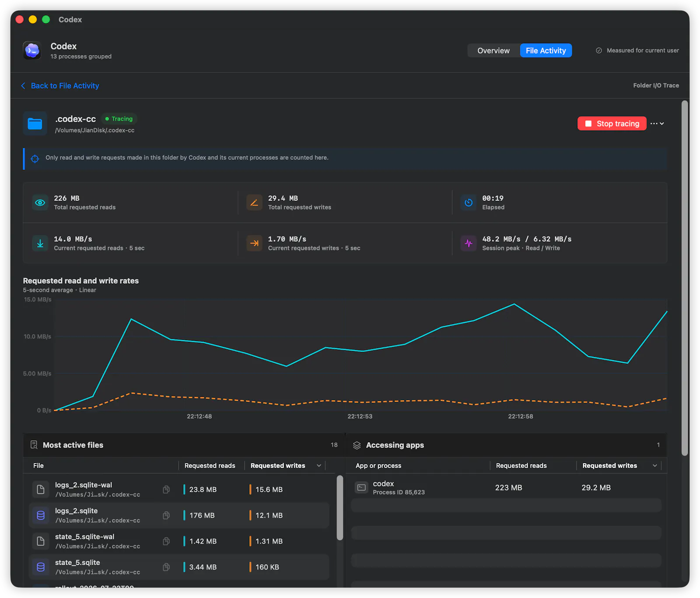The width and height of the screenshot is (700, 598).
Task: Sort by App or process column header
Action: coord(378,466)
